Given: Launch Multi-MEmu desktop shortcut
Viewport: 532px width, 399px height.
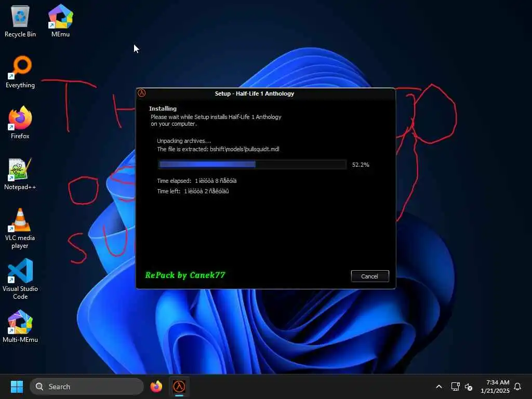Looking at the screenshot, I should [x=20, y=326].
